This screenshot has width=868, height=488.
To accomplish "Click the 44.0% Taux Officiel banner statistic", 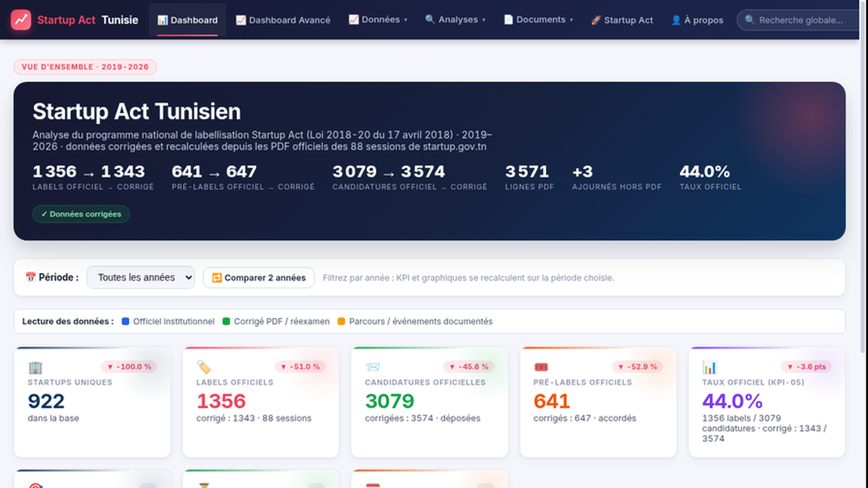I will 710,177.
